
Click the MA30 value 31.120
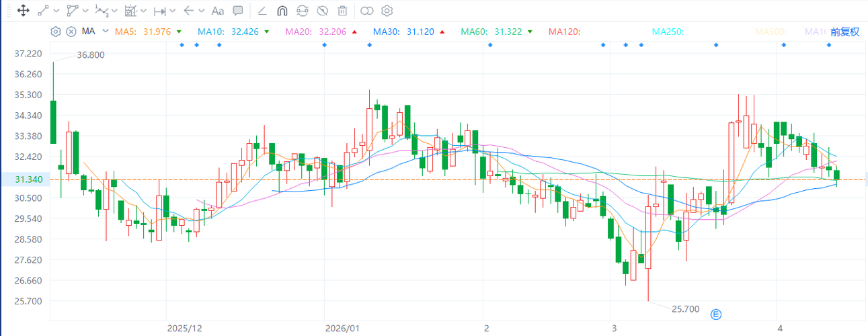click(421, 32)
